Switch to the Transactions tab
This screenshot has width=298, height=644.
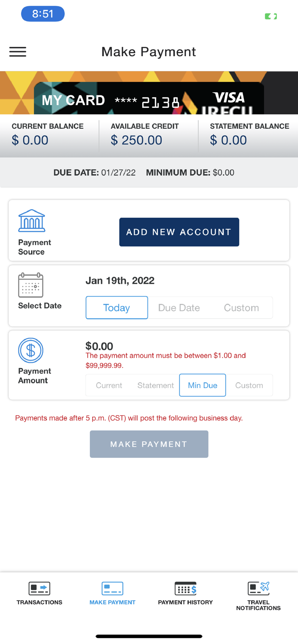39,595
